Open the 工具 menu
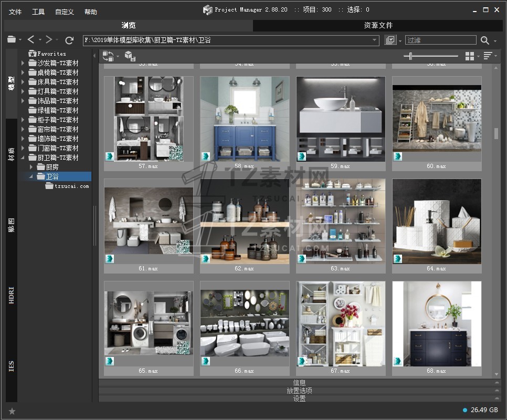Screen dimensions: 507x420 point(38,12)
